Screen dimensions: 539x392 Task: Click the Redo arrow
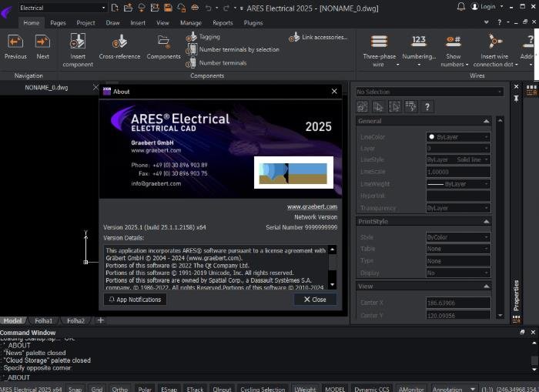226,8
